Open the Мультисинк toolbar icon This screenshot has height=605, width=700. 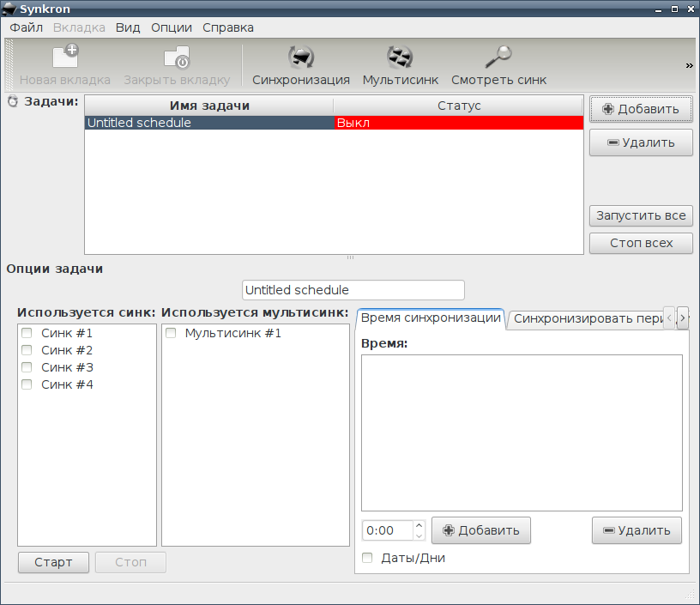(400, 57)
